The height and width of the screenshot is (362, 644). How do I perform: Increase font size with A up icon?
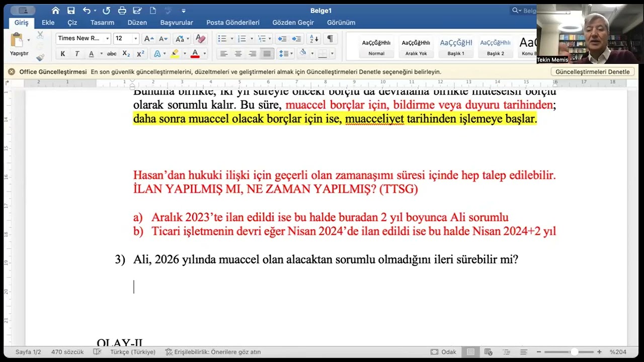148,39
